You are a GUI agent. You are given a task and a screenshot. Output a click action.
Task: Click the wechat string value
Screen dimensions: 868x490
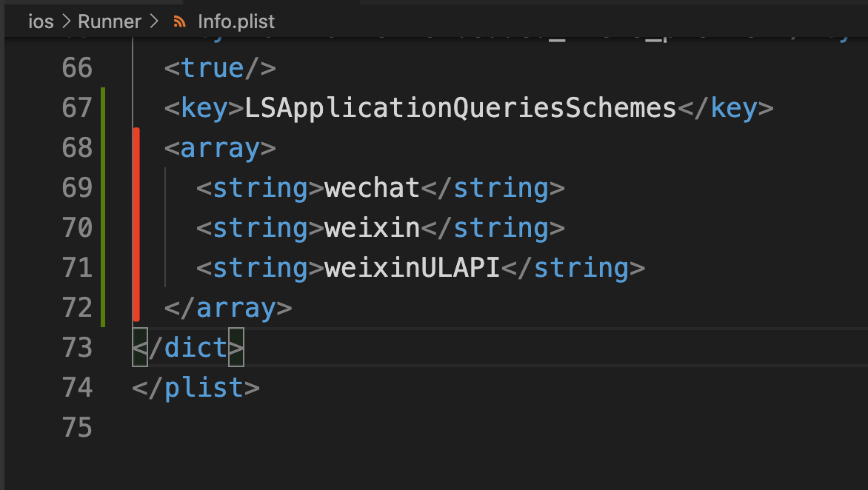(372, 188)
